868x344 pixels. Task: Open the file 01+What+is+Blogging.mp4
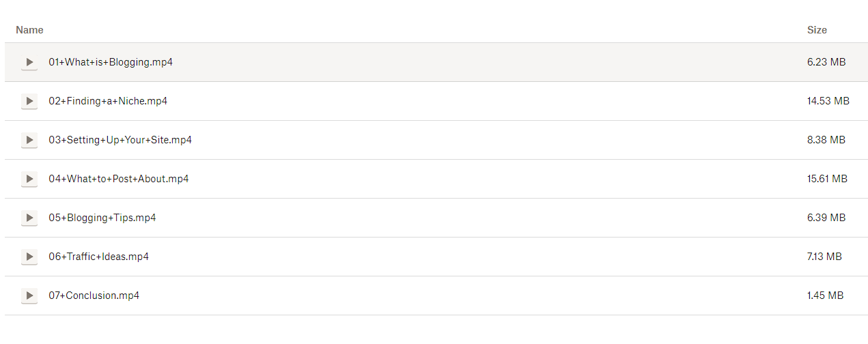point(111,62)
